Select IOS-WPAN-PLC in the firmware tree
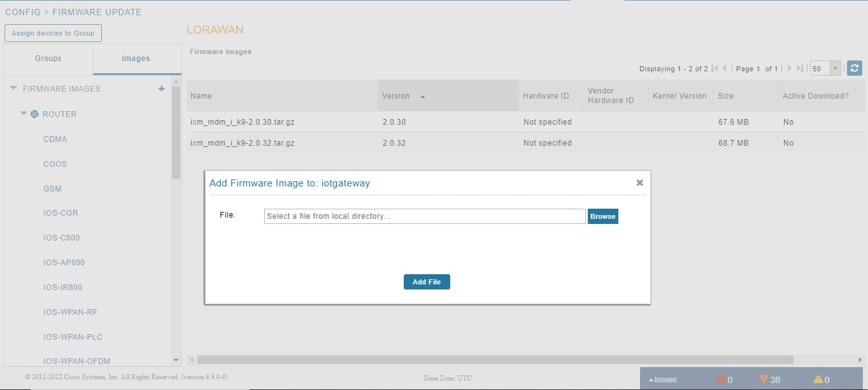The height and width of the screenshot is (390, 868). point(72,337)
